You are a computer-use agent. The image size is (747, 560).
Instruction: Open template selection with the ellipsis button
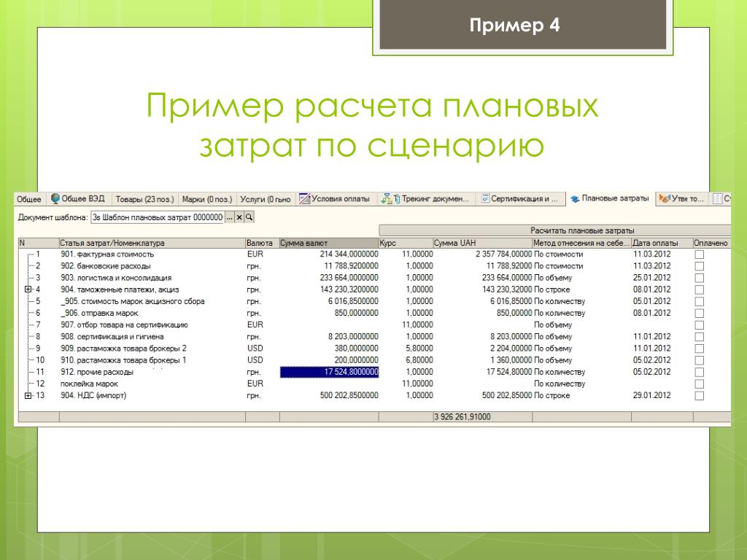click(x=230, y=217)
